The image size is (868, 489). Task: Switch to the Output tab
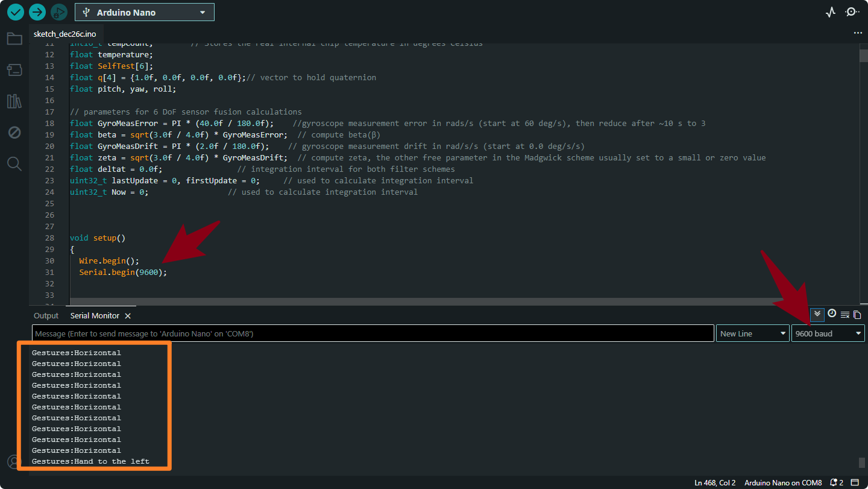point(46,316)
